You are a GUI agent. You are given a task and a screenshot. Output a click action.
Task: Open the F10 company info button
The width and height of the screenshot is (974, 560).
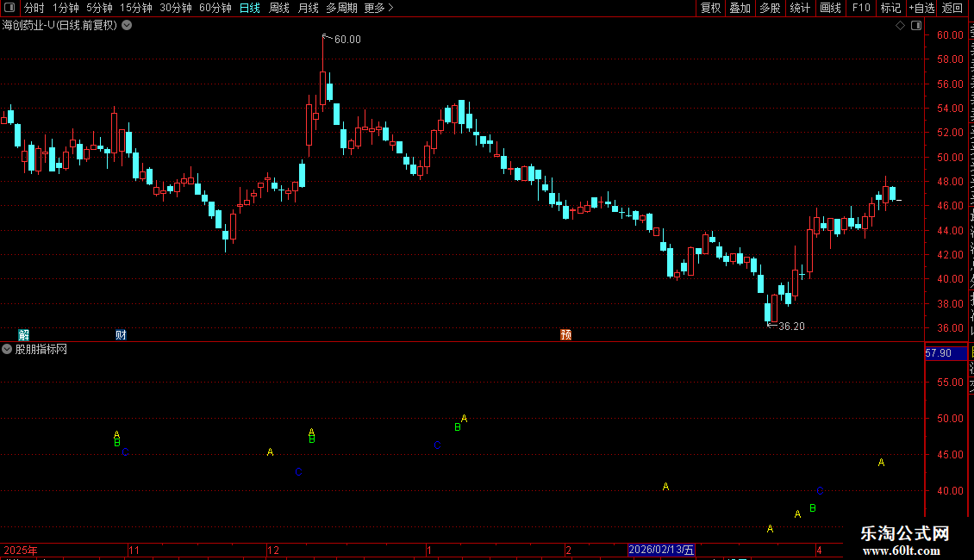point(861,8)
